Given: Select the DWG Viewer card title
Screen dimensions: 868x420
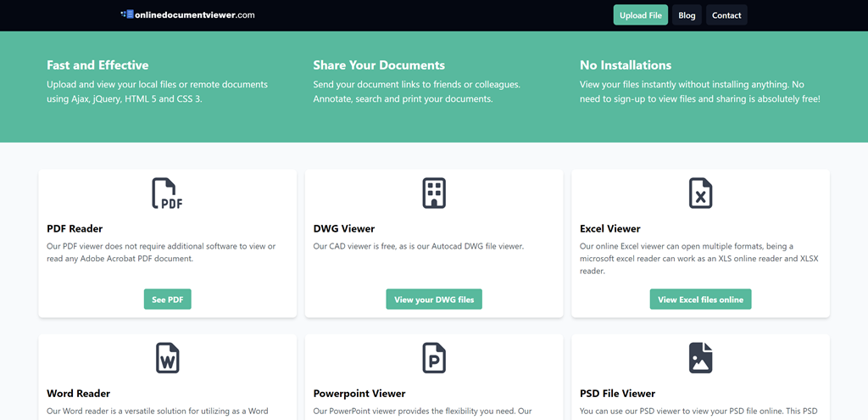Looking at the screenshot, I should point(343,228).
